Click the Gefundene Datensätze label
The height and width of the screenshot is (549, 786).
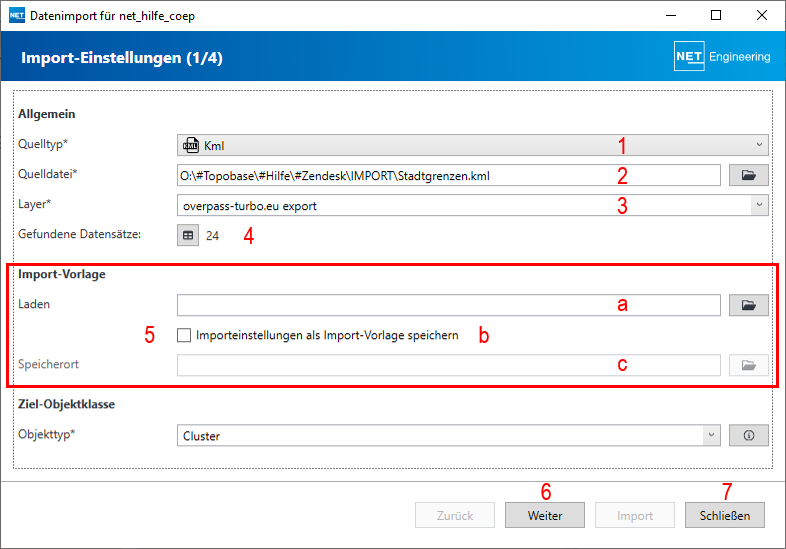pos(80,234)
